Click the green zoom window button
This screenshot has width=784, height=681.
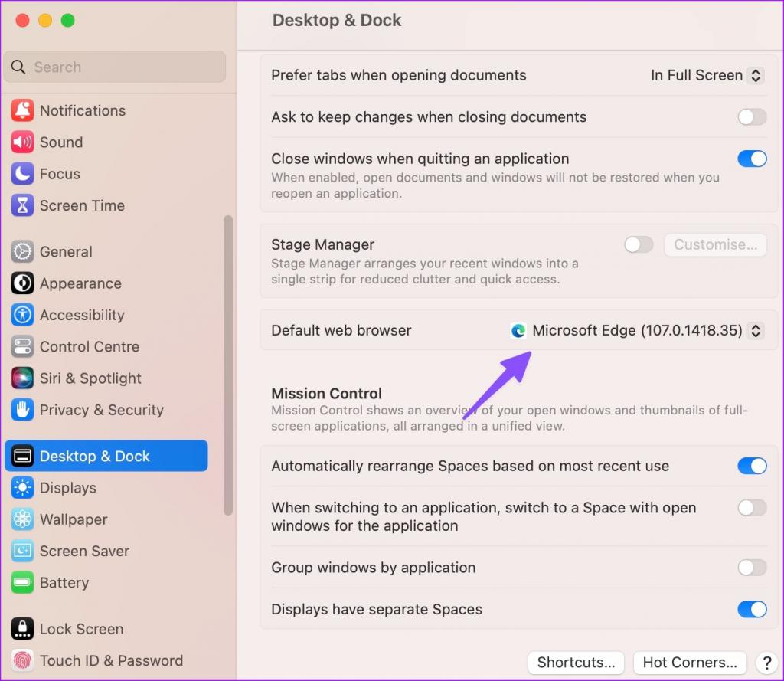67,21
